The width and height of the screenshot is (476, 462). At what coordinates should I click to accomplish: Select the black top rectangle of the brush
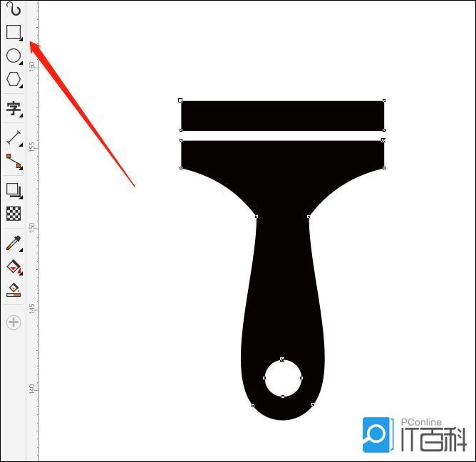283,116
